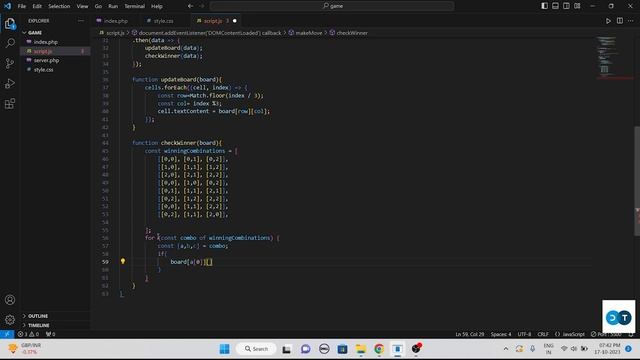Open the Go menu

[x=98, y=6]
